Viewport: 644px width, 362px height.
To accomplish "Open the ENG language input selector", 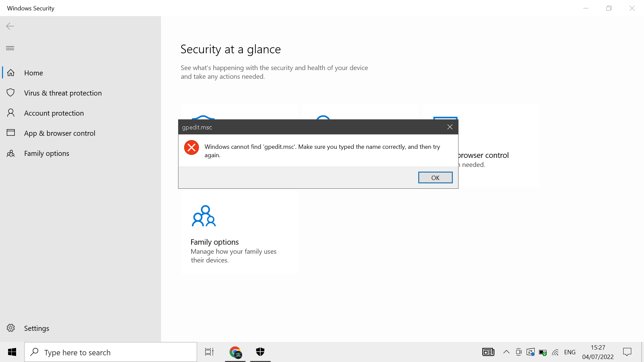I will [570, 352].
